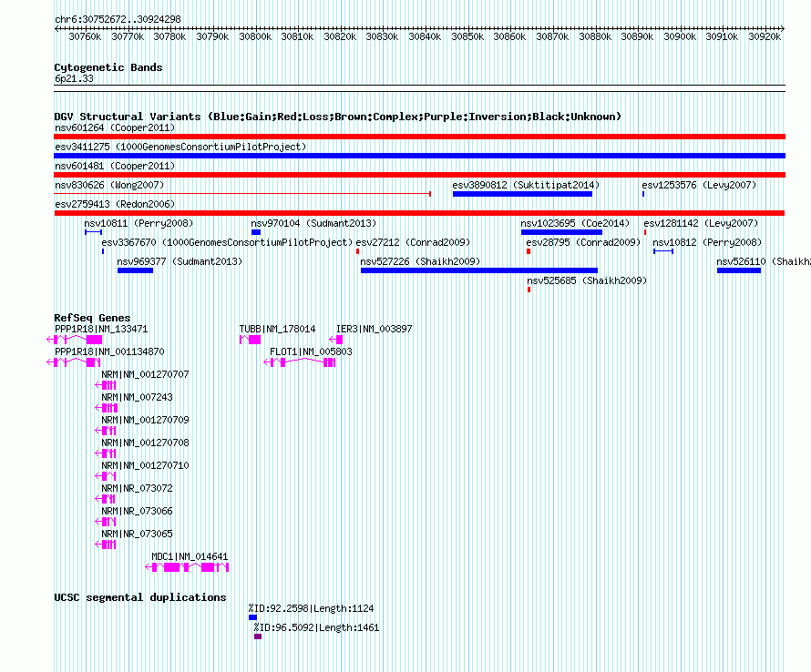Open the NRM|NR_073072 transcript label
Image resolution: width=811 pixels, height=672 pixels.
pos(137,488)
